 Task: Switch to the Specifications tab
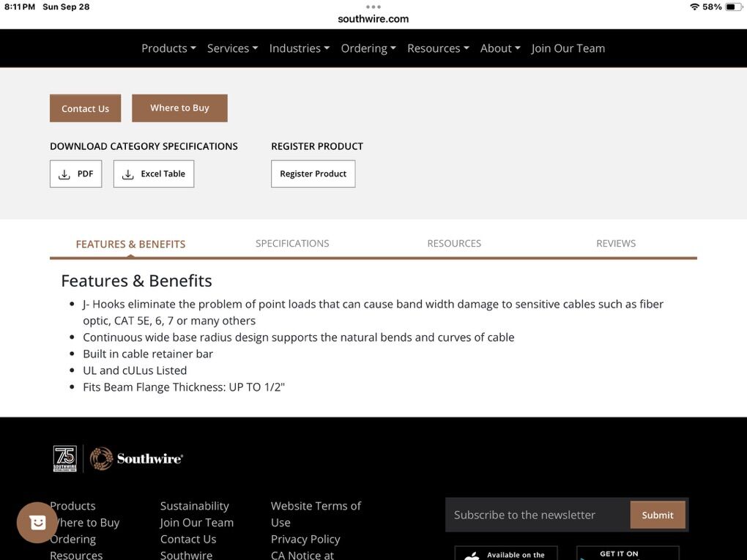[x=292, y=244]
